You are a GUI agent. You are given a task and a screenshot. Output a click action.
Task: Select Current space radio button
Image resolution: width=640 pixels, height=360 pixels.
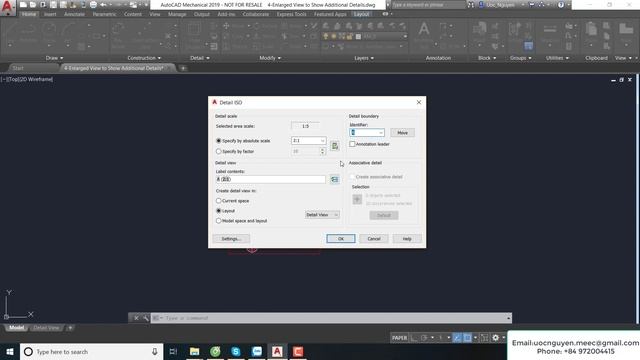[218, 201]
